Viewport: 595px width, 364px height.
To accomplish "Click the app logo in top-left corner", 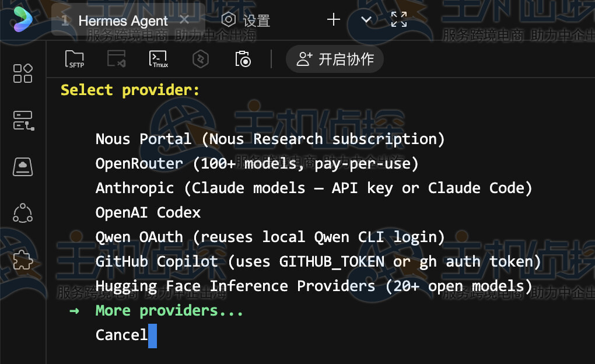I will (22, 19).
